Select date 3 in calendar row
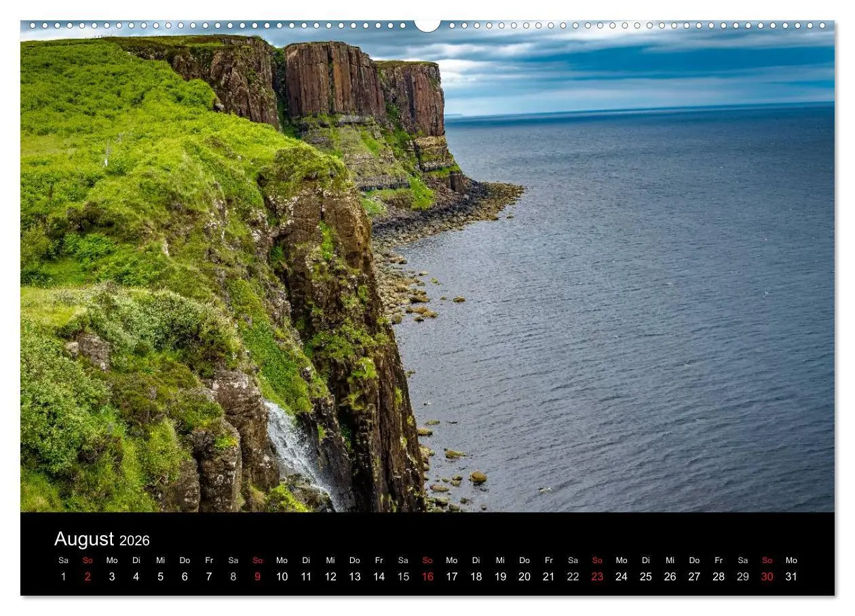 [x=112, y=577]
